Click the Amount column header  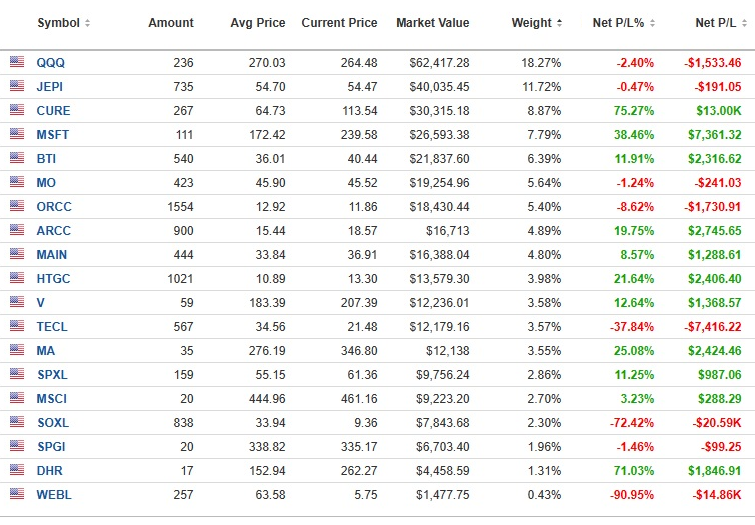point(171,23)
